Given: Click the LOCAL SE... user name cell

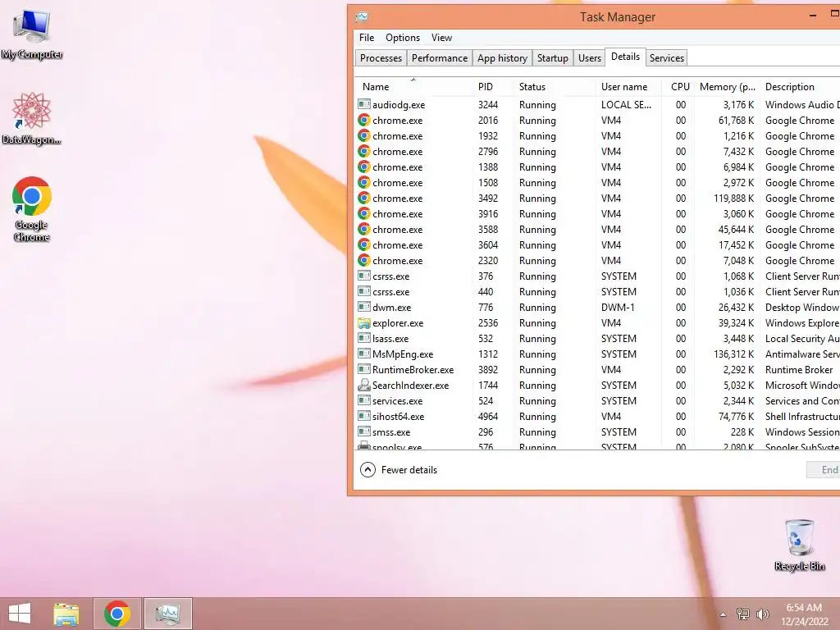Looking at the screenshot, I should (626, 104).
